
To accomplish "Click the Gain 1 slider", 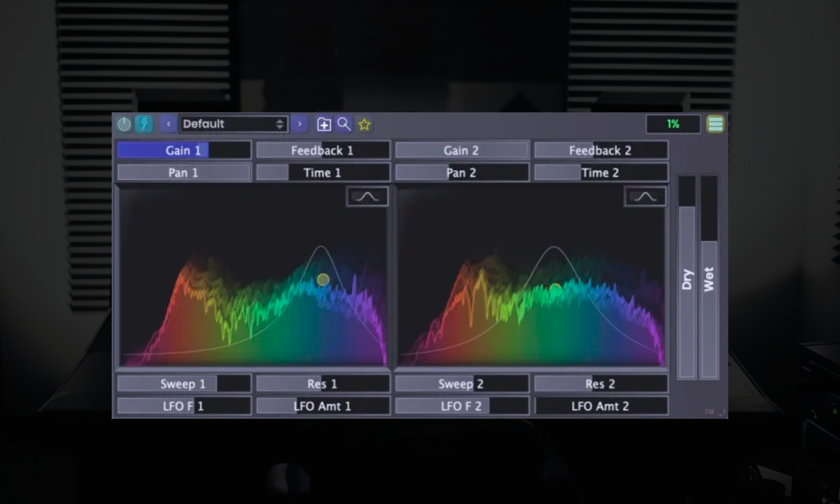I will coord(184,150).
